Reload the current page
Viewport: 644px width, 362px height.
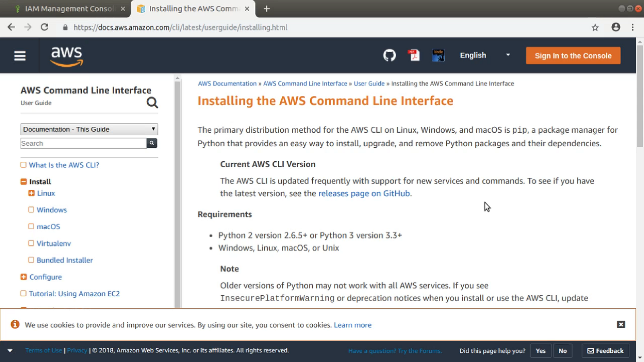point(45,27)
